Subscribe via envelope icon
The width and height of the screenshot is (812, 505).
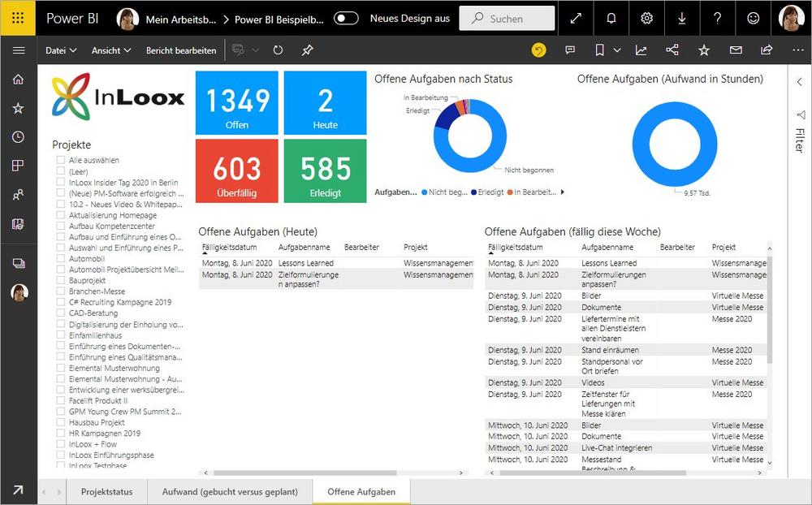point(736,50)
